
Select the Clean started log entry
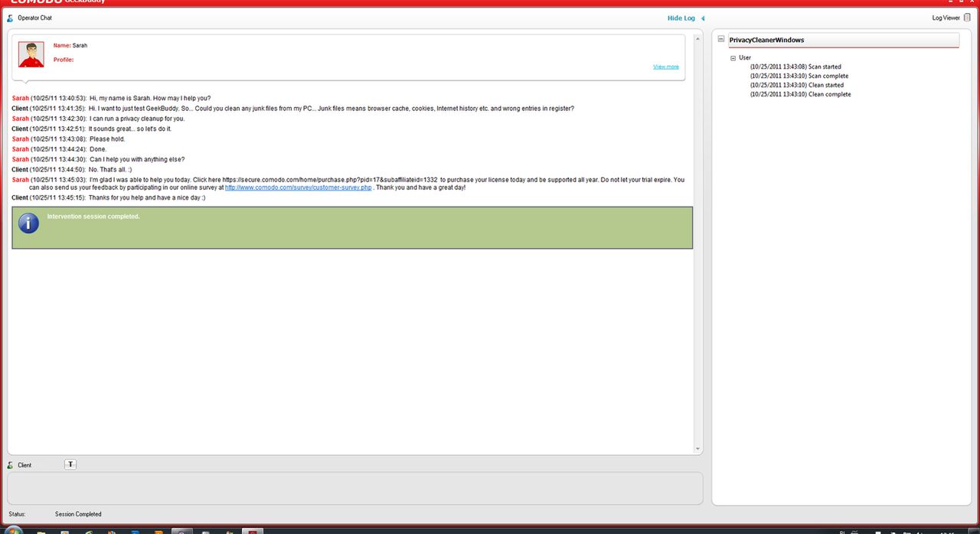797,86
